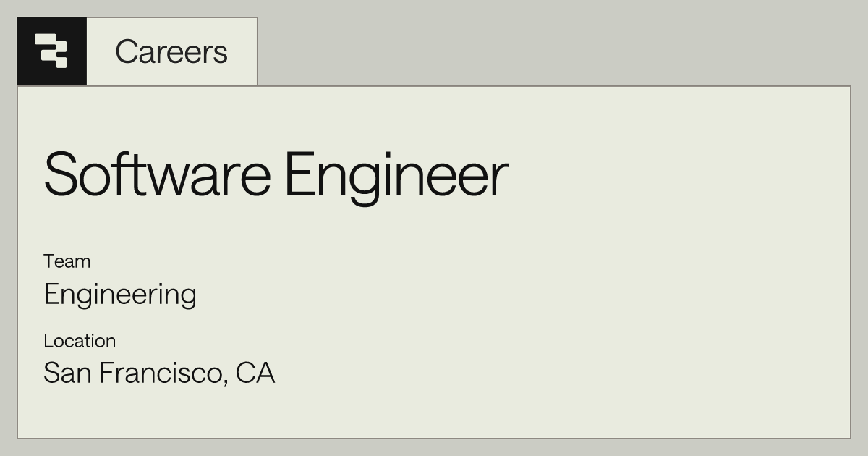Click the letter T of the Team label
This screenshot has height=456, width=868.
[x=49, y=261]
